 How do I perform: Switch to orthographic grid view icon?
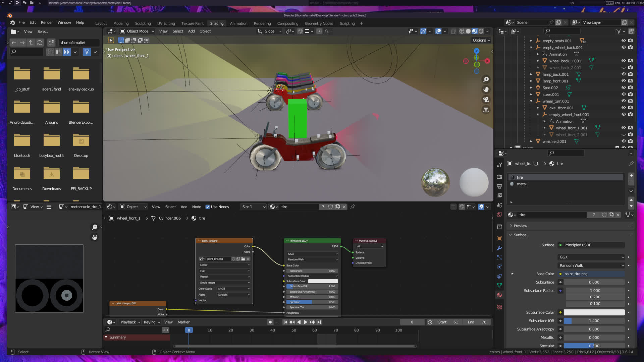(x=486, y=110)
